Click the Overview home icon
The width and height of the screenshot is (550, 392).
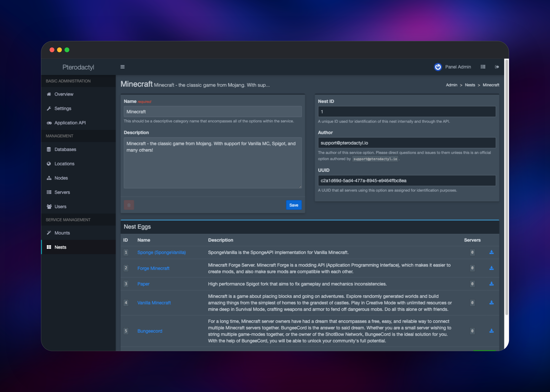coord(49,94)
